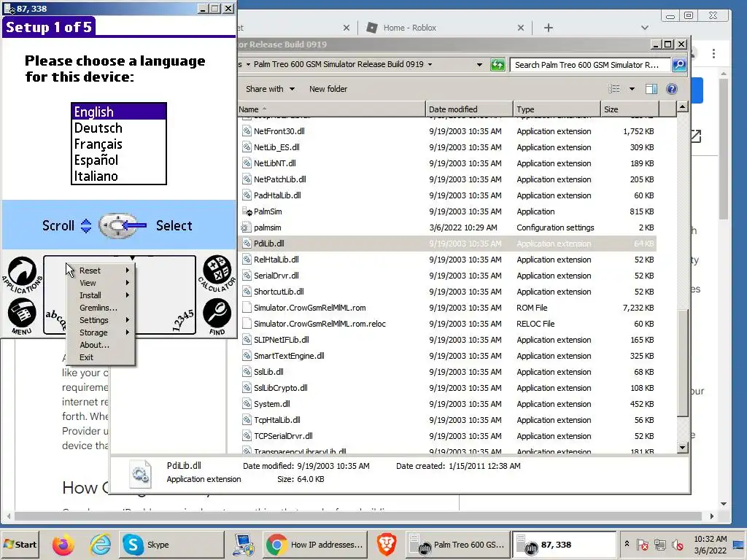Select Deutsch language
747x560 pixels.
point(119,128)
